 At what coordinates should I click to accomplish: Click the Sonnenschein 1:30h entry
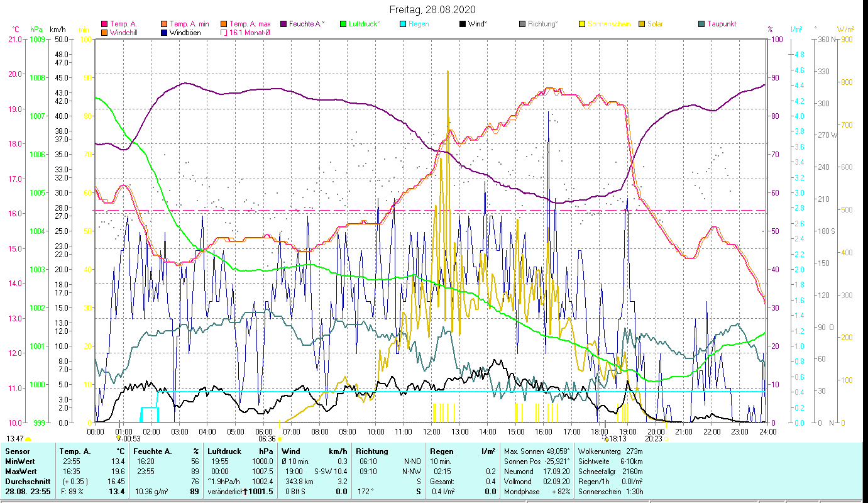coord(610,492)
